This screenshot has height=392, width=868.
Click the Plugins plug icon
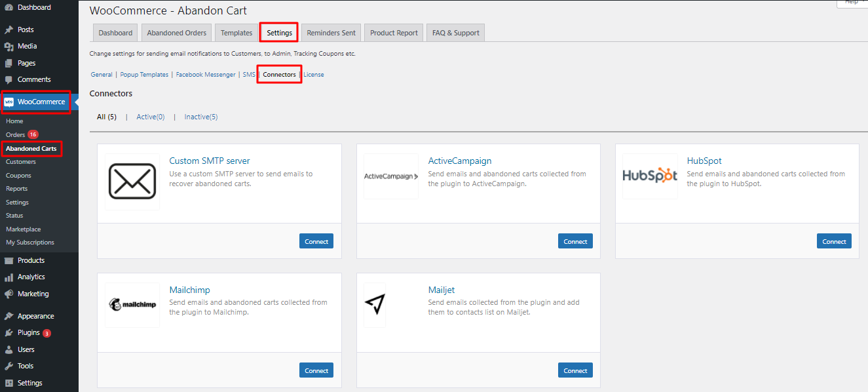9,333
